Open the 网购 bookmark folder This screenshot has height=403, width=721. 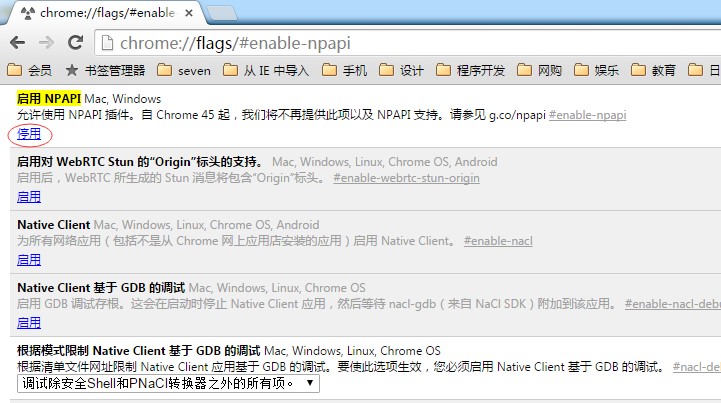tap(539, 70)
